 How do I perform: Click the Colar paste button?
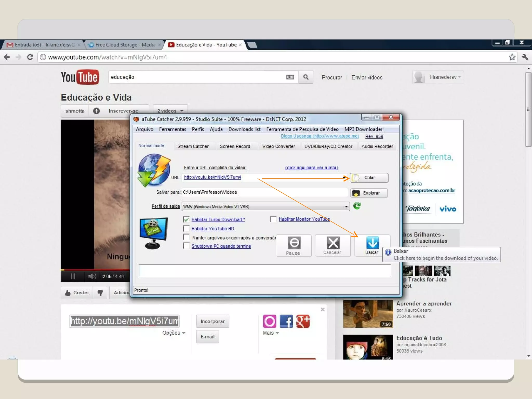click(x=369, y=178)
